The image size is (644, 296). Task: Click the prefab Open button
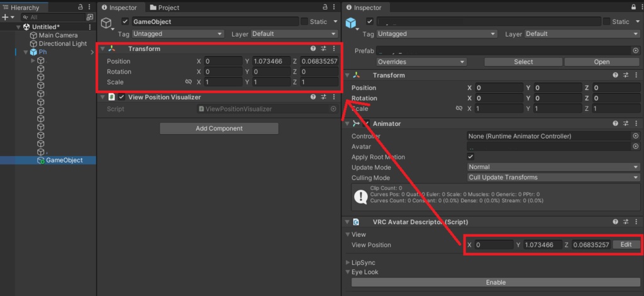point(602,62)
